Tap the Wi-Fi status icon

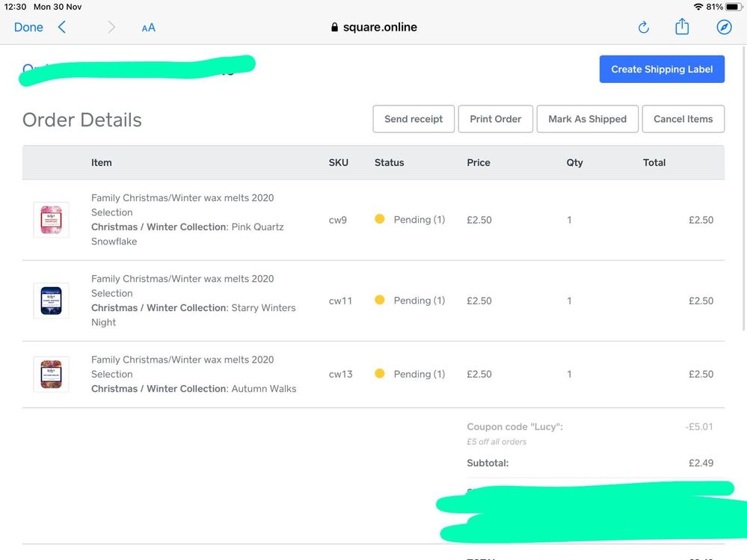click(x=698, y=7)
